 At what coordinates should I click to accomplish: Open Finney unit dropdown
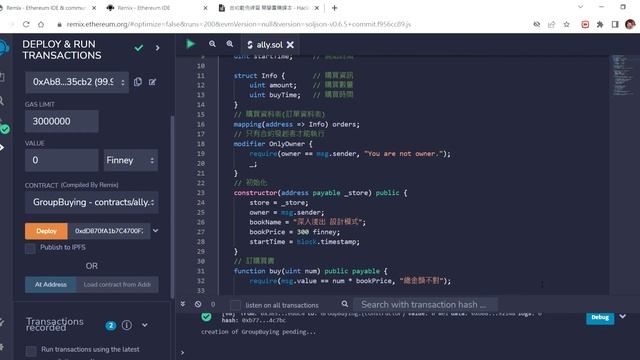131,160
